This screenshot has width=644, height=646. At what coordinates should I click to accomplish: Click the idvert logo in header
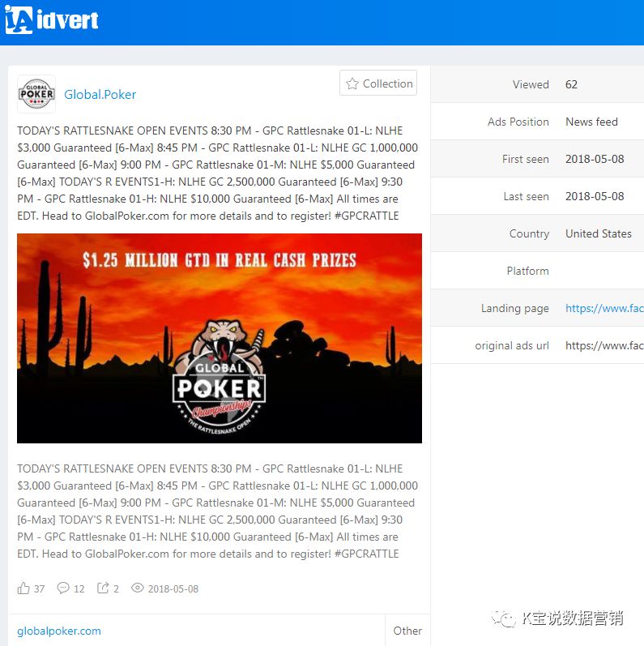pos(52,19)
